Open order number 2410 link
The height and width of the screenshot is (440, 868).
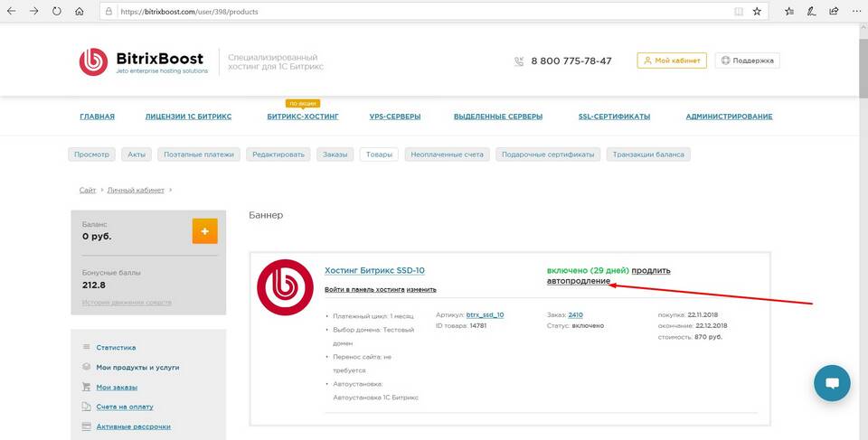tap(576, 315)
